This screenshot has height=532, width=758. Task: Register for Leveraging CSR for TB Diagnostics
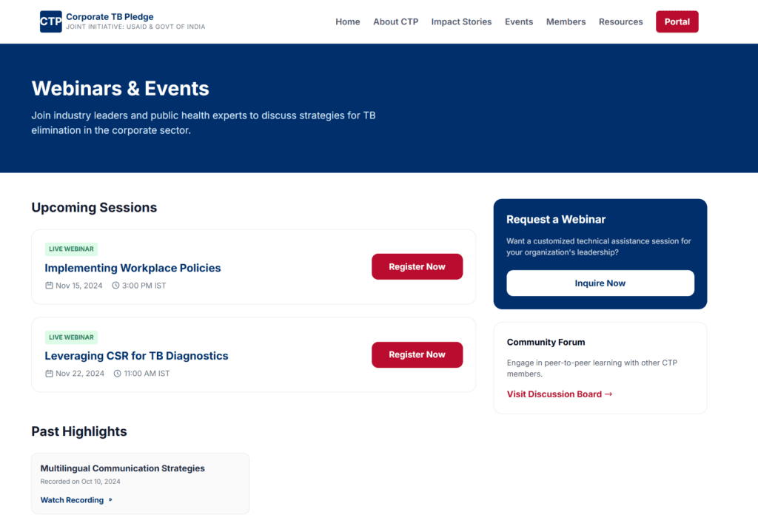(417, 354)
